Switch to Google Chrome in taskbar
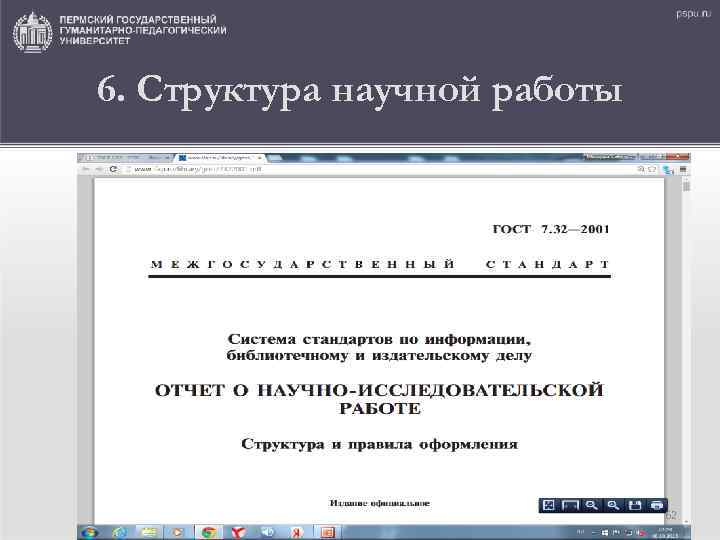This screenshot has width=720, height=540. pyautogui.click(x=209, y=533)
